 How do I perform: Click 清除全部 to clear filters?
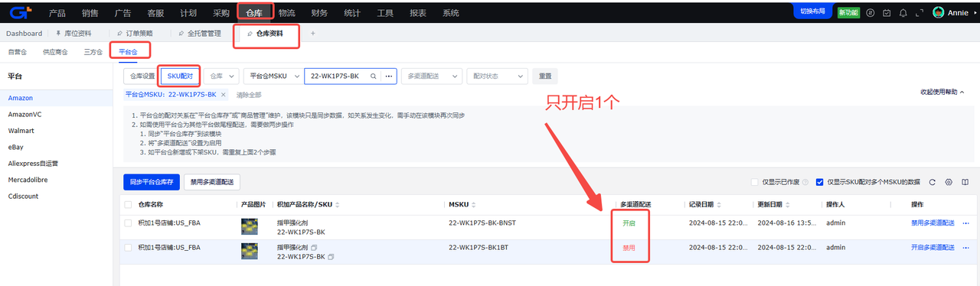pos(249,95)
